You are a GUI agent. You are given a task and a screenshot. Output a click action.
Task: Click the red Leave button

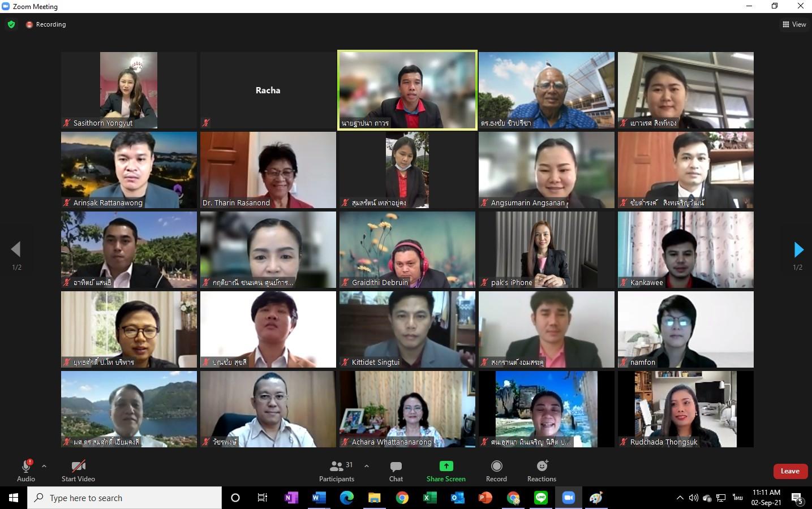coord(790,471)
